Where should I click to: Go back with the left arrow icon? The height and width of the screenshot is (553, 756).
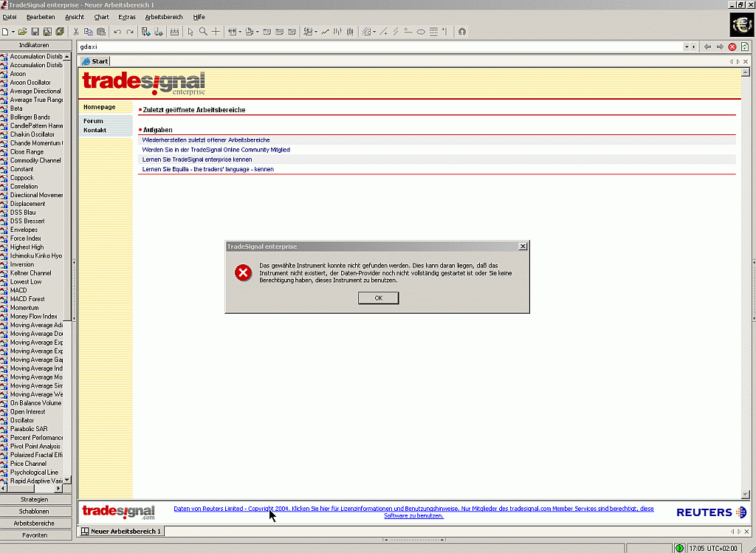click(707, 47)
